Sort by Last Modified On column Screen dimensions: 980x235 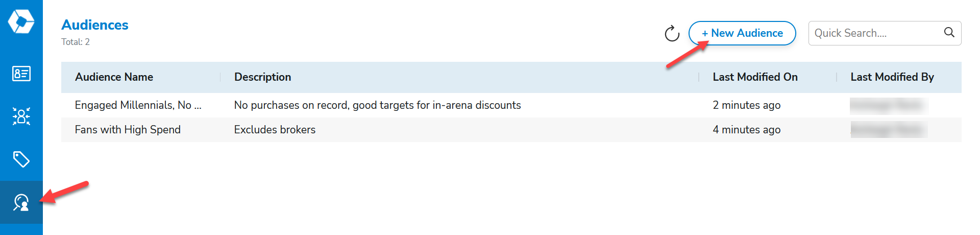coord(755,77)
